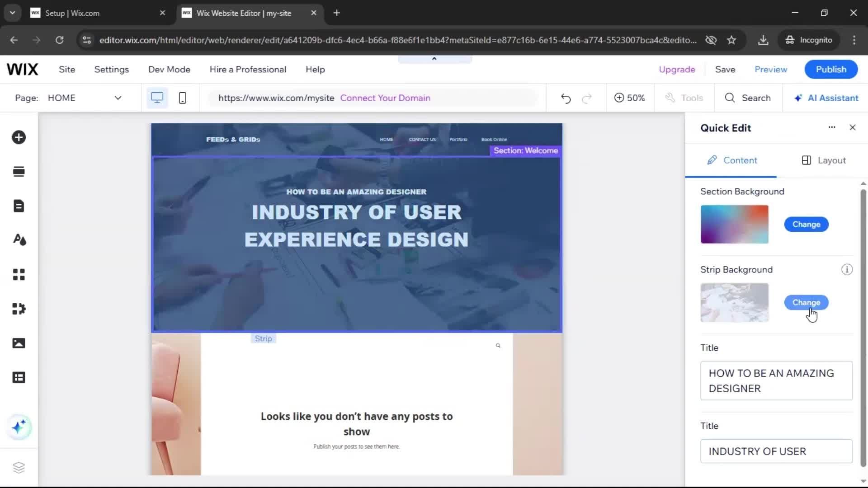868x488 pixels.
Task: Select the Strip label on canvas
Action: pyautogui.click(x=263, y=338)
